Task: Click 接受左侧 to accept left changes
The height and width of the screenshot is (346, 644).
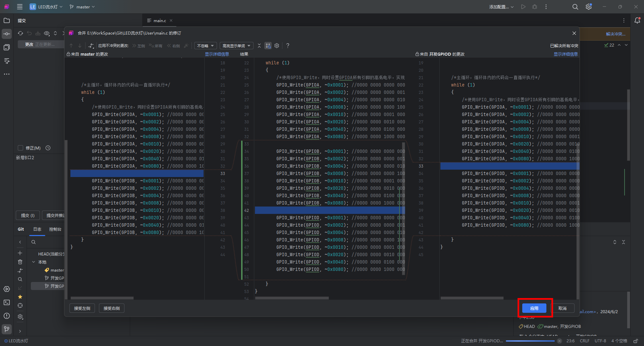Action: click(82, 308)
